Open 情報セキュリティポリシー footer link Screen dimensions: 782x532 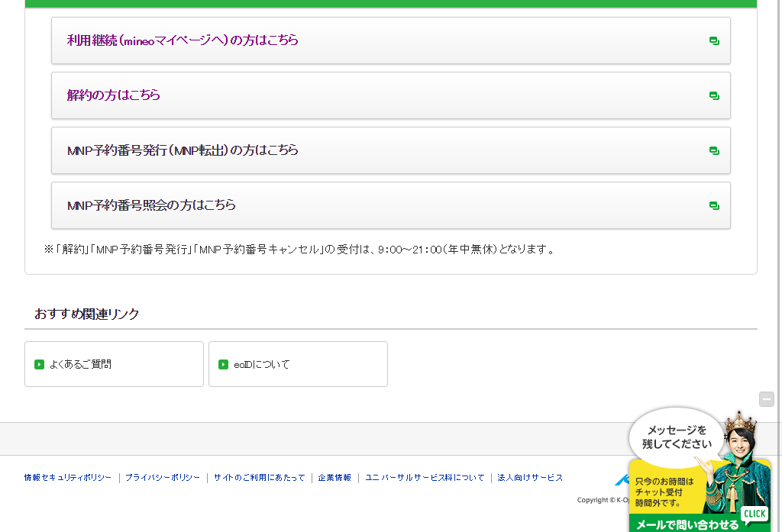pyautogui.click(x=68, y=478)
